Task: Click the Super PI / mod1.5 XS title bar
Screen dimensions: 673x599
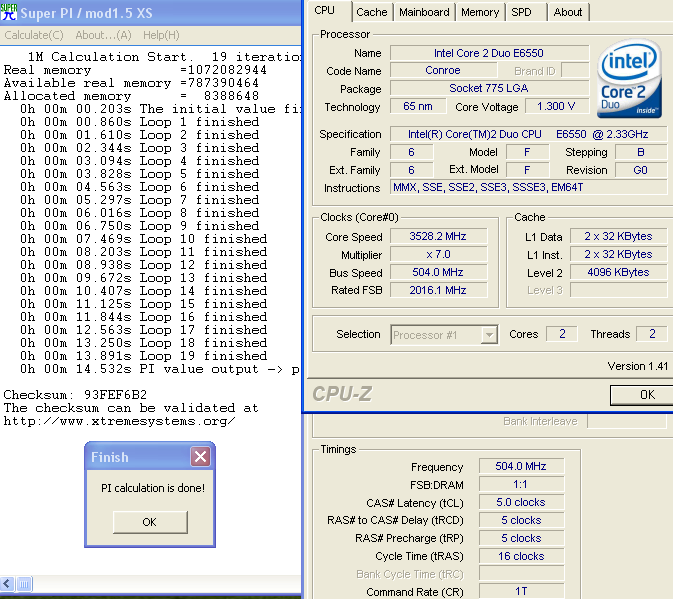Action: point(150,13)
